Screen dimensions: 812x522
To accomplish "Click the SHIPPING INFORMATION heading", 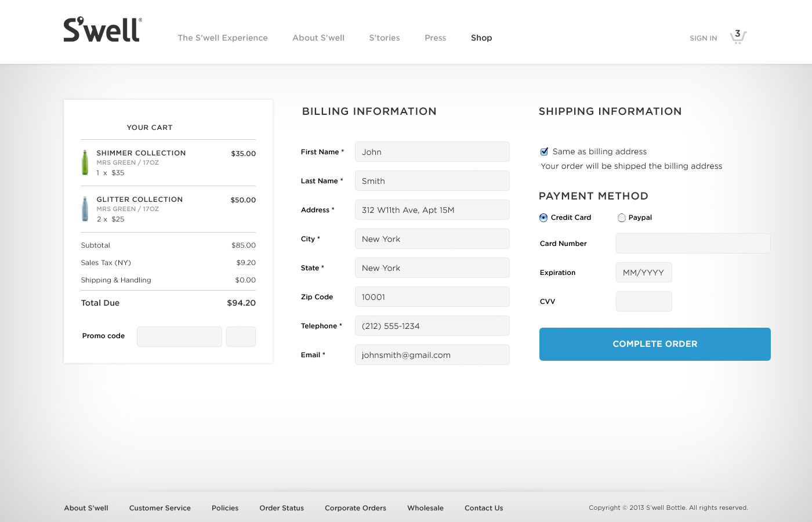I will (x=610, y=111).
